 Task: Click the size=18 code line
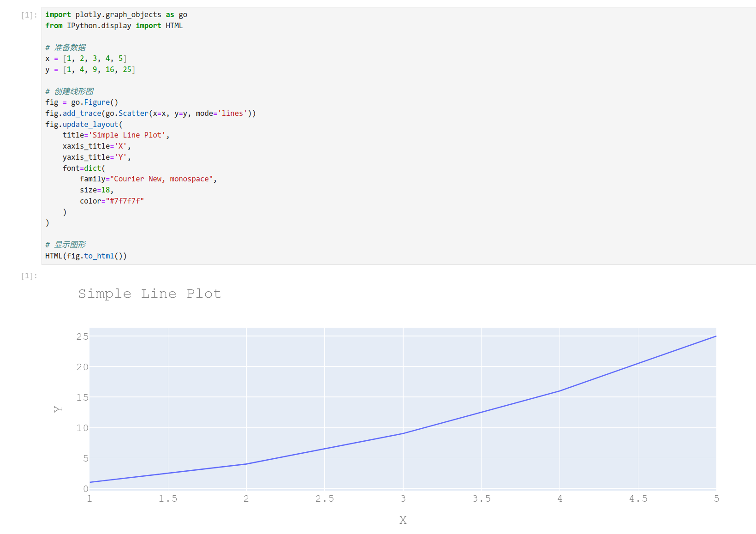tap(96, 190)
